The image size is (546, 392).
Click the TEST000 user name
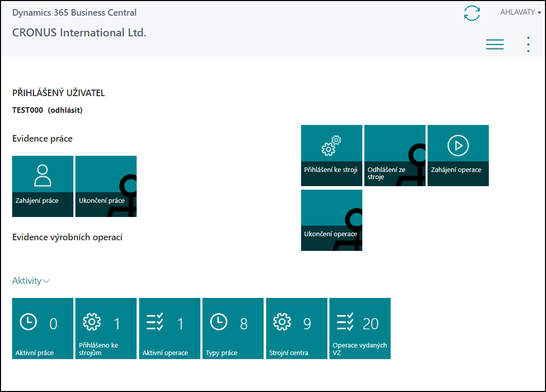coord(27,110)
